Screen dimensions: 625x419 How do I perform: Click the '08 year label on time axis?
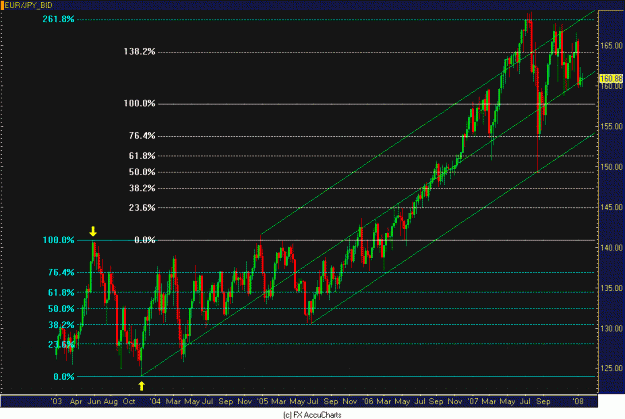578,401
